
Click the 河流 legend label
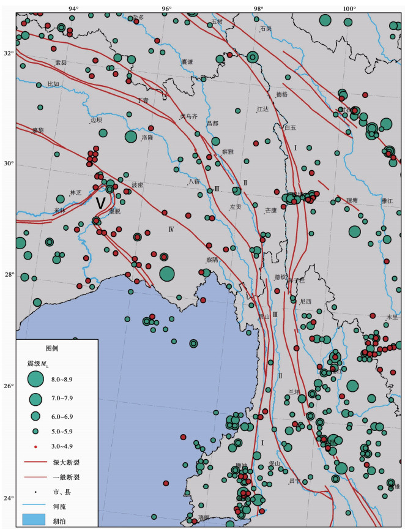point(59,506)
